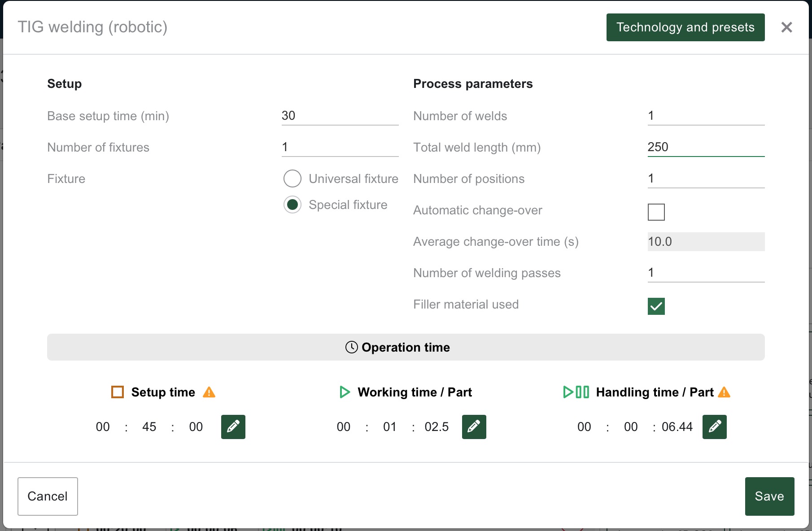This screenshot has height=531, width=812.
Task: Enable the Automatic change-over checkbox
Action: pyautogui.click(x=656, y=212)
